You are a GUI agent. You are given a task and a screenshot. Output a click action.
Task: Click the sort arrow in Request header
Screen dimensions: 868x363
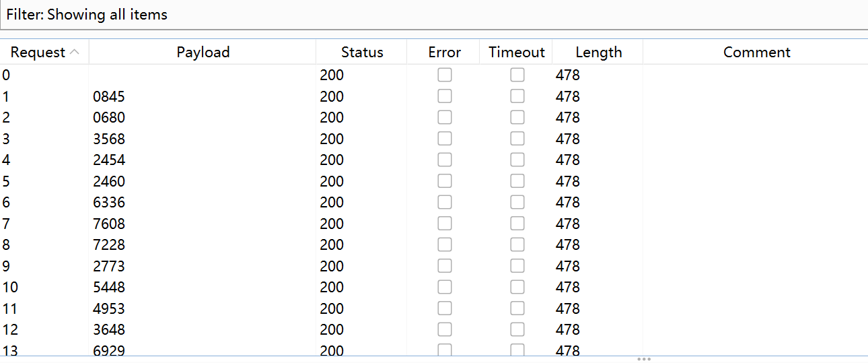75,53
